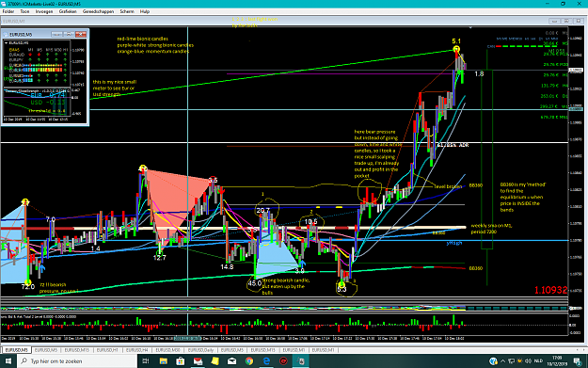Click the active MetaTrader taskbar icon
The height and width of the screenshot is (368, 588).
pyautogui.click(x=301, y=360)
